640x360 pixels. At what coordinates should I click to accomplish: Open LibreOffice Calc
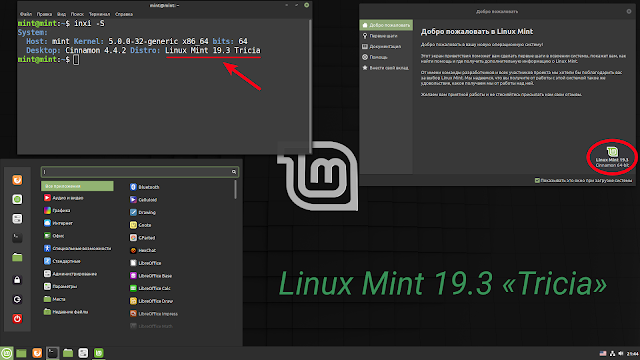tap(150, 288)
